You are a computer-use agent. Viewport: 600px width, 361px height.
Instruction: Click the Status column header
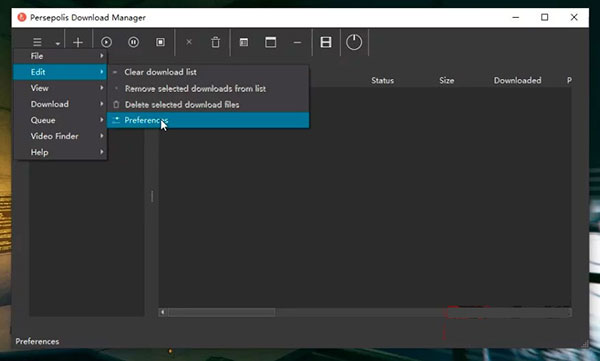click(x=382, y=80)
